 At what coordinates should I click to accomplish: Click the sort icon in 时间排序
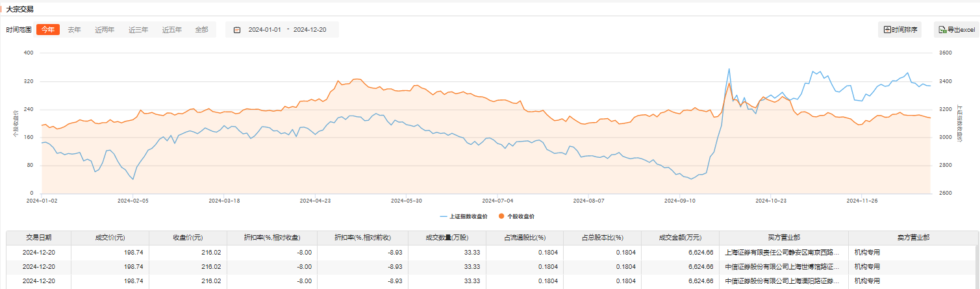887,30
